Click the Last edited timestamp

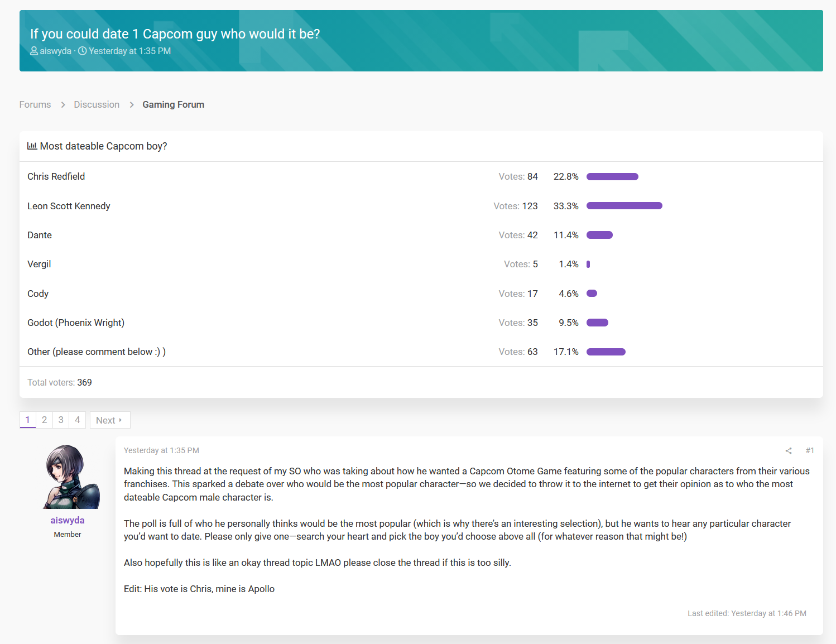point(747,613)
